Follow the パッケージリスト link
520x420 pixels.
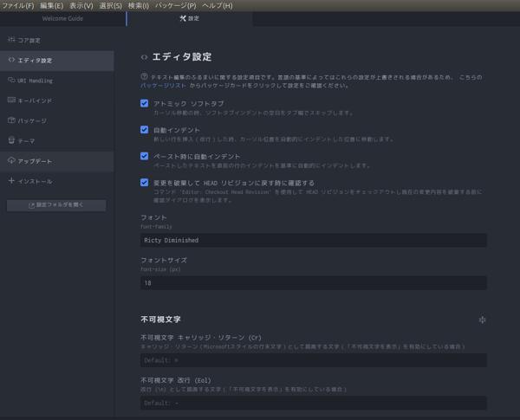coord(163,86)
